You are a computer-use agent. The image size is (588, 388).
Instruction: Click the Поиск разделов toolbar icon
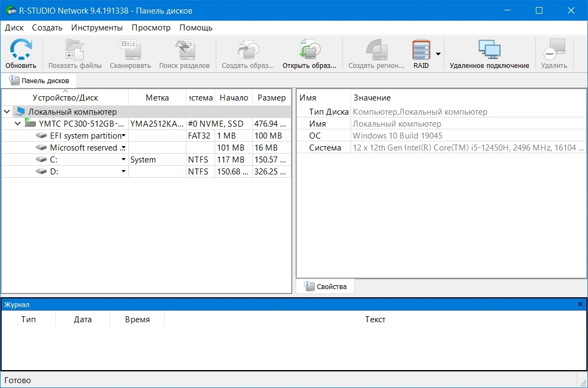pos(185,49)
